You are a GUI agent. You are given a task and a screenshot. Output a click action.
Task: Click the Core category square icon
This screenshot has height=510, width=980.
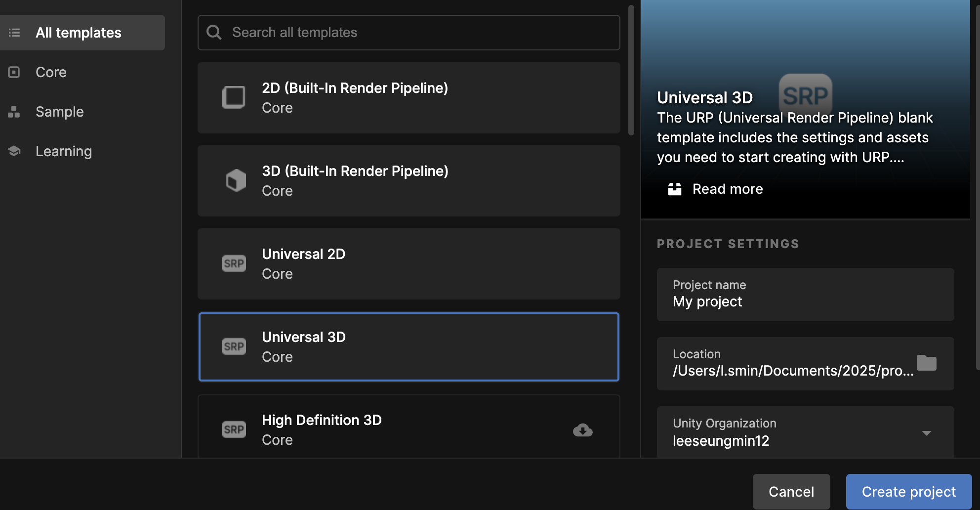(x=14, y=72)
